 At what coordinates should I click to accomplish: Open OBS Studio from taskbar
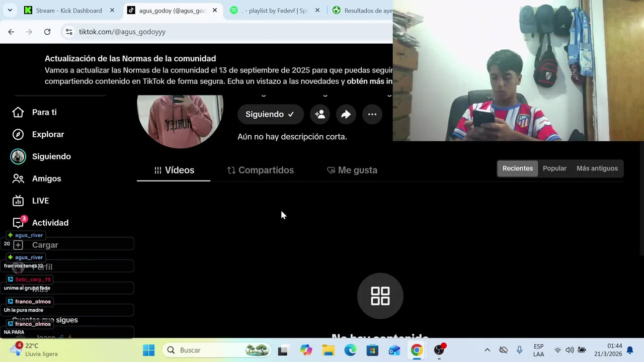(439, 350)
